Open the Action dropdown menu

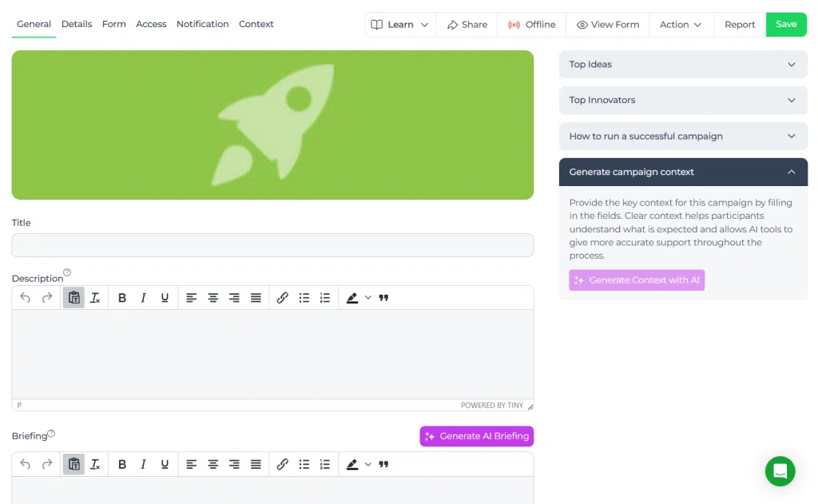tap(681, 25)
